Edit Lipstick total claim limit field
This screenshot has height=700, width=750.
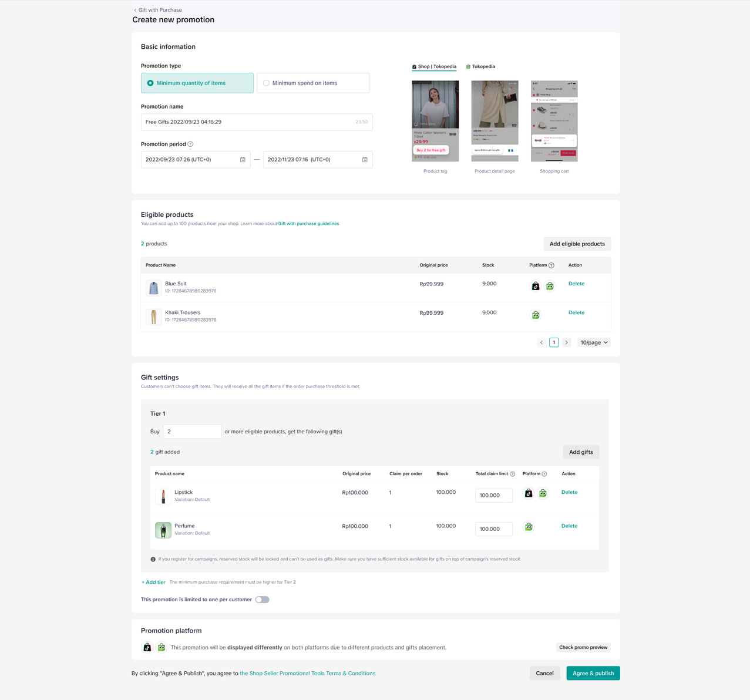pyautogui.click(x=494, y=496)
